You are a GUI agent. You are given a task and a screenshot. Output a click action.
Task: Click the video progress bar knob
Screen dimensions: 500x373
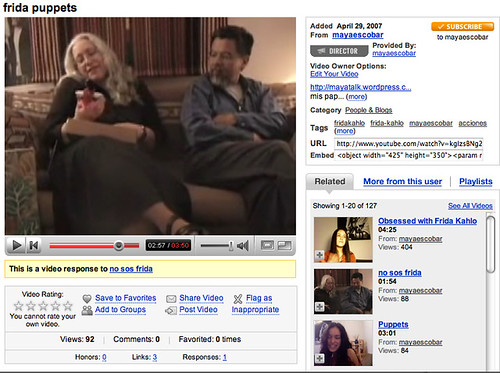tap(118, 246)
